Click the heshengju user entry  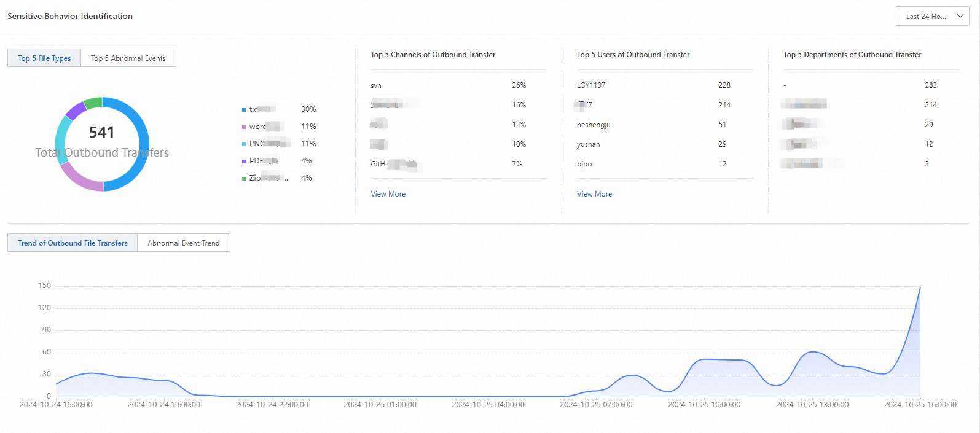(x=594, y=125)
